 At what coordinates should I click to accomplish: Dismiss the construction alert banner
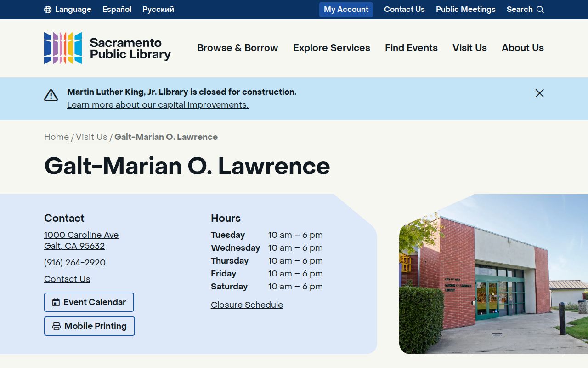click(x=539, y=93)
